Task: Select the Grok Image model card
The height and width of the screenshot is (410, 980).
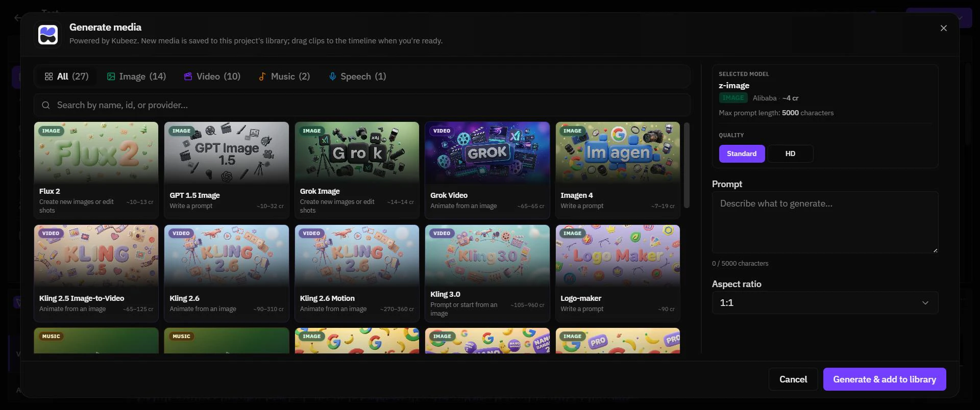Action: tap(357, 170)
